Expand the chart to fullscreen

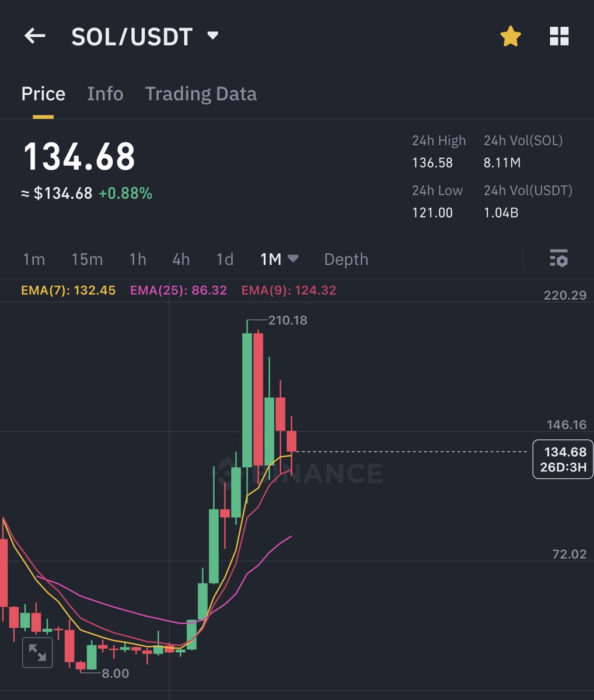pos(37,652)
